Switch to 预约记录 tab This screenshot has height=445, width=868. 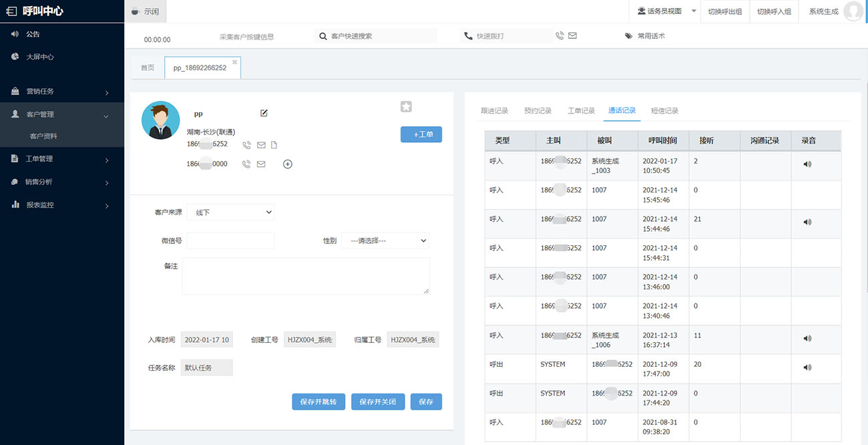538,111
